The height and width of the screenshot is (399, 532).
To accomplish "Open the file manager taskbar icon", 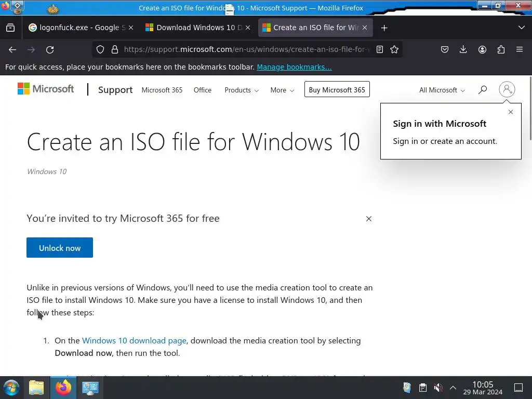I will [36, 388].
